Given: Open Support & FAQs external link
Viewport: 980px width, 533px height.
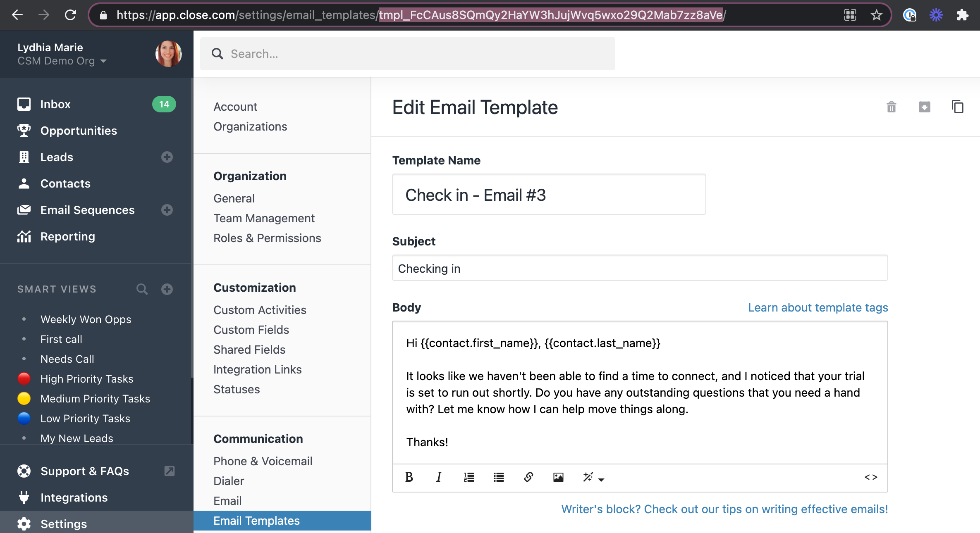Looking at the screenshot, I should pos(84,471).
